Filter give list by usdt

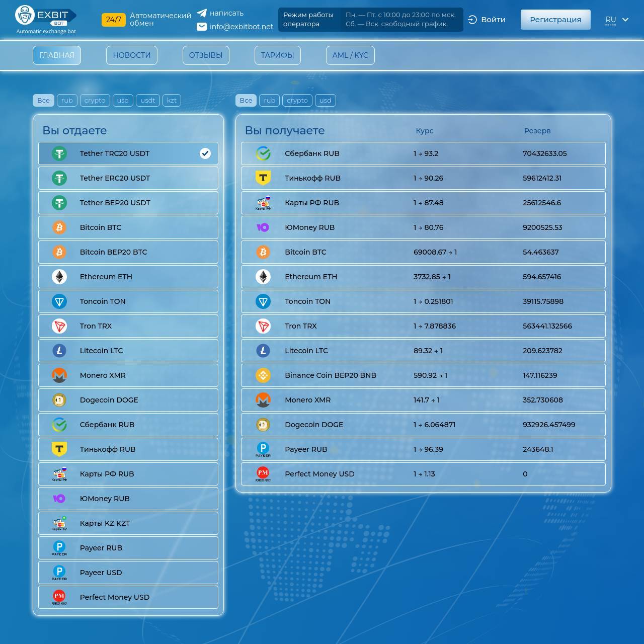pyautogui.click(x=148, y=100)
